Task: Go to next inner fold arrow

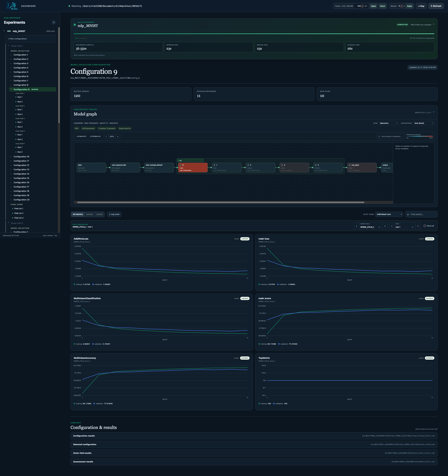Action: pos(385,226)
